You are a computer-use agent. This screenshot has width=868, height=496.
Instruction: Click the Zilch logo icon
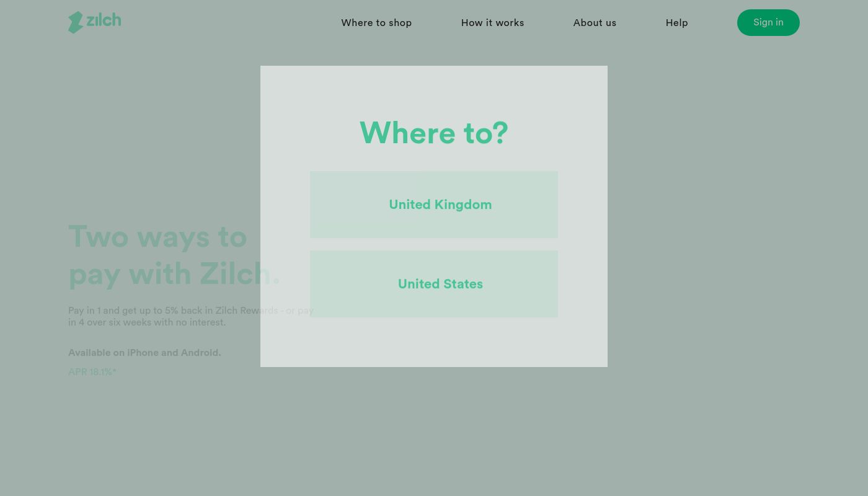pyautogui.click(x=94, y=22)
